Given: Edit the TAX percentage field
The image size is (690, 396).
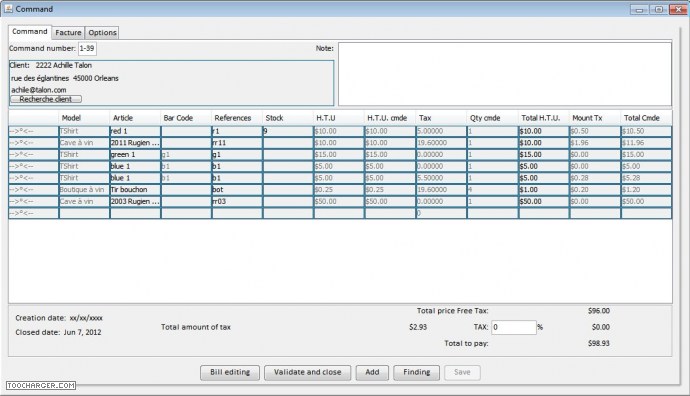Looking at the screenshot, I should [514, 327].
